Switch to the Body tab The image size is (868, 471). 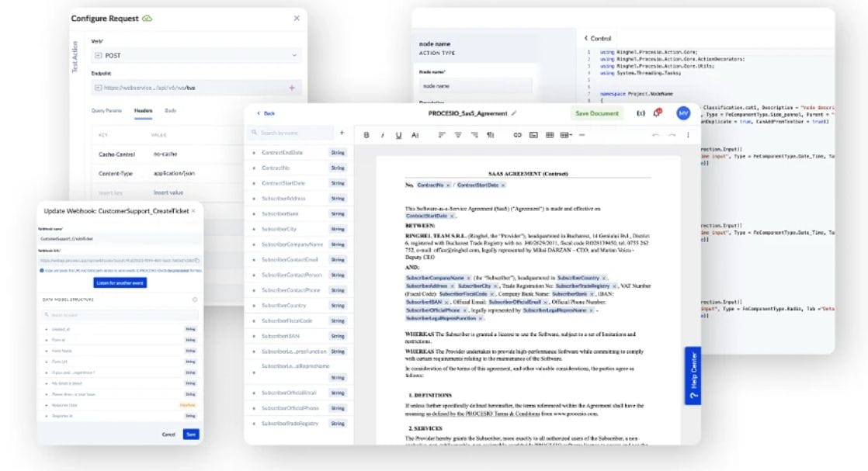[170, 111]
